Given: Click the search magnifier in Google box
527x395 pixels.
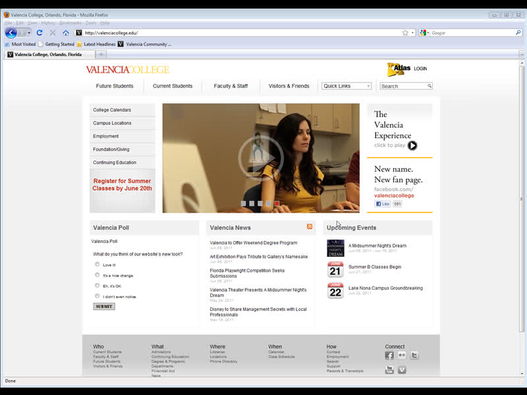Looking at the screenshot, I should 518,33.
